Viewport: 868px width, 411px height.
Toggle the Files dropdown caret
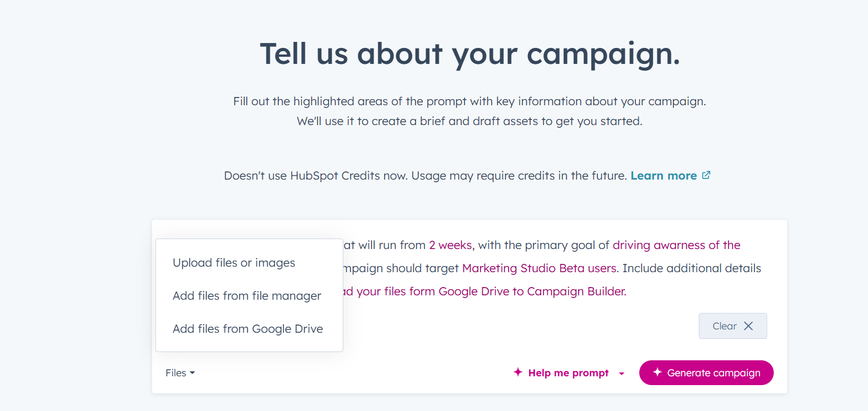pyautogui.click(x=192, y=373)
